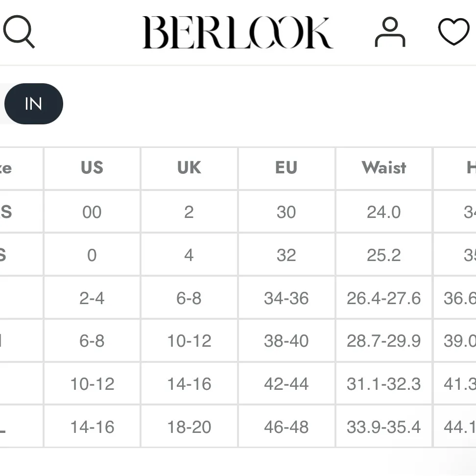Select the US size 00 cell
The height and width of the screenshot is (476, 476).
coord(92,212)
